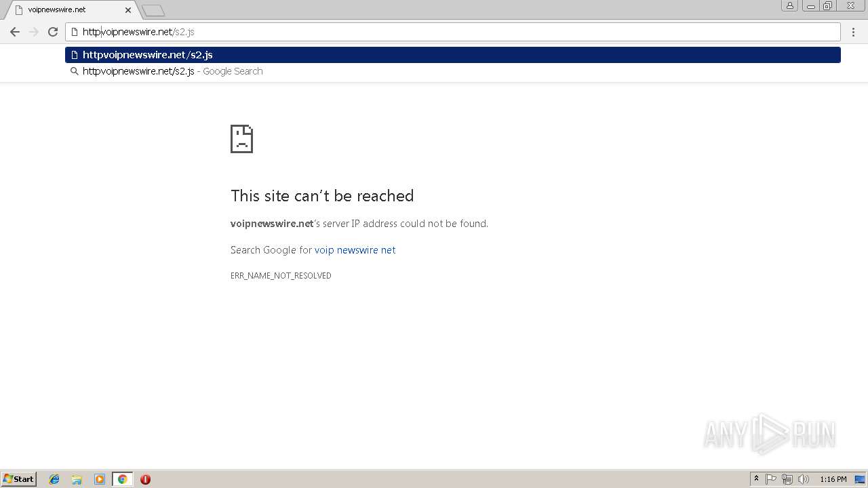Choose the Google Search suggestion row
The image size is (868, 488).
pos(453,71)
